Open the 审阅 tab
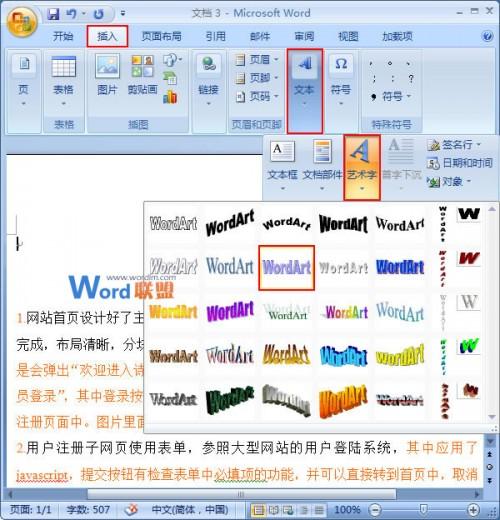 click(304, 36)
